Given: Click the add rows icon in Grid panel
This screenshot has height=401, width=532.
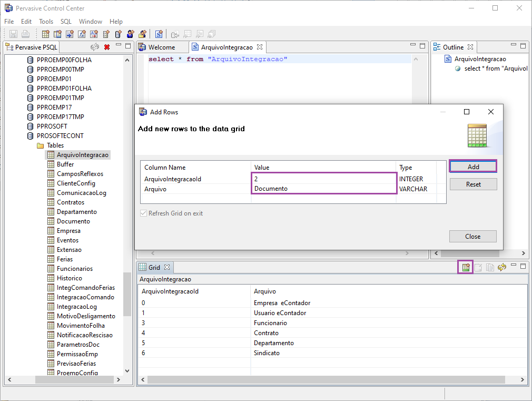Looking at the screenshot, I should (x=466, y=268).
